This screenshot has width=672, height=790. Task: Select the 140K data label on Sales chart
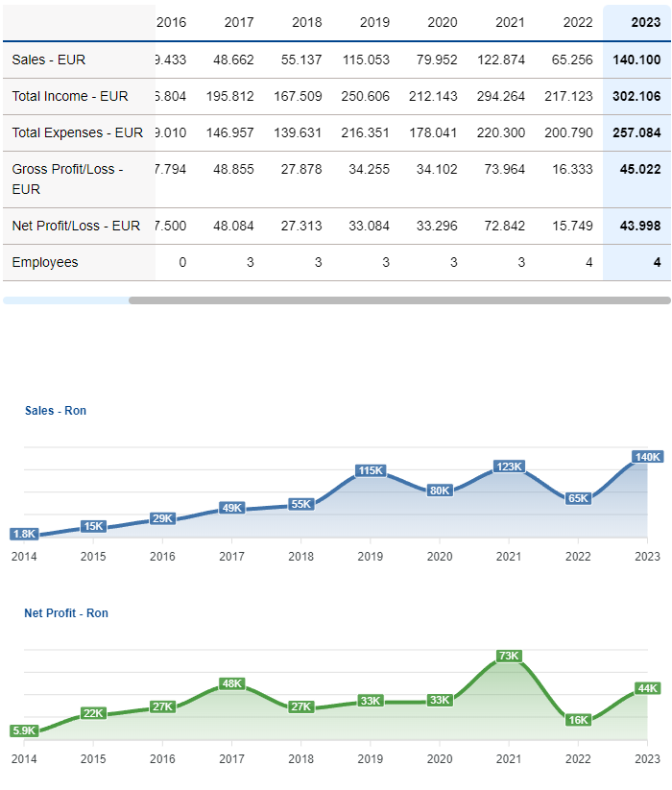(647, 457)
